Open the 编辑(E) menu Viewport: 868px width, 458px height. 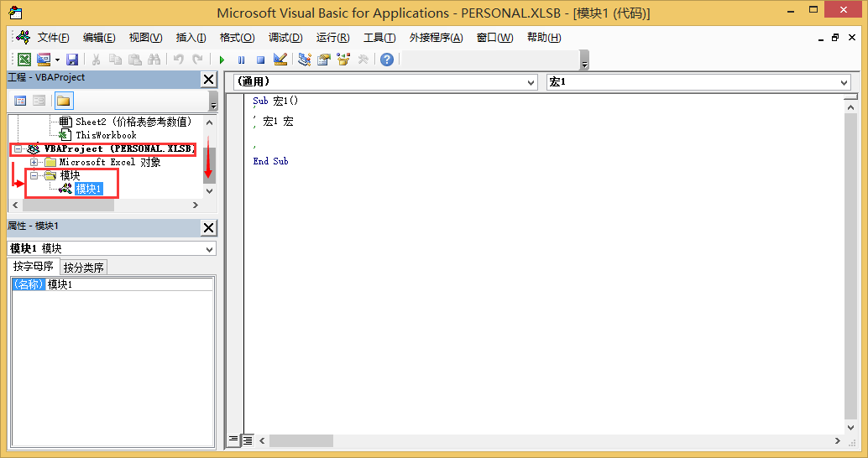tap(99, 38)
